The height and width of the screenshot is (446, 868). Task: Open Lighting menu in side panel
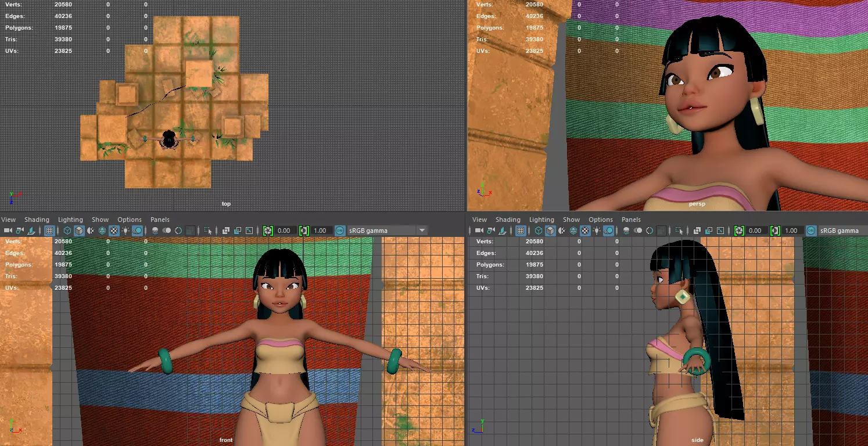coord(541,220)
